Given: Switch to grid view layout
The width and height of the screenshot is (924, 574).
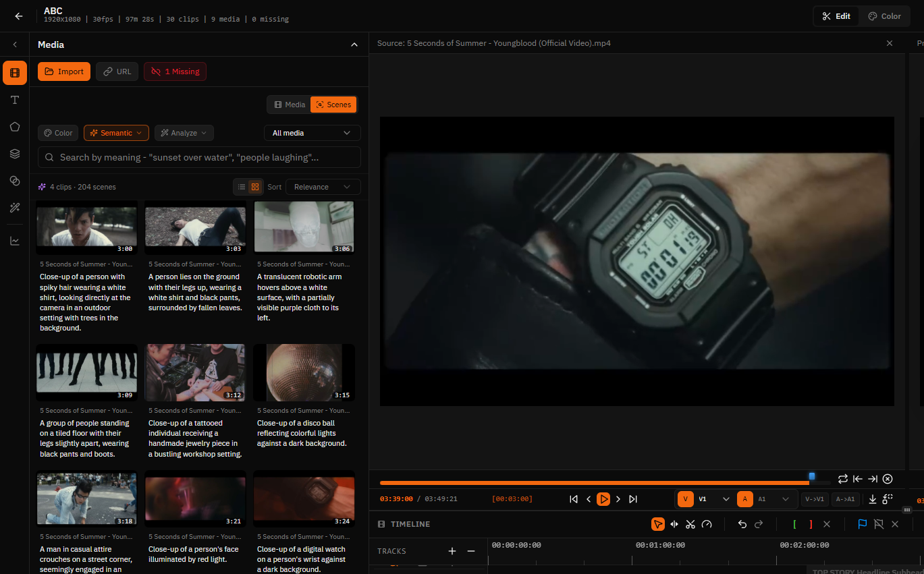Looking at the screenshot, I should coord(255,187).
